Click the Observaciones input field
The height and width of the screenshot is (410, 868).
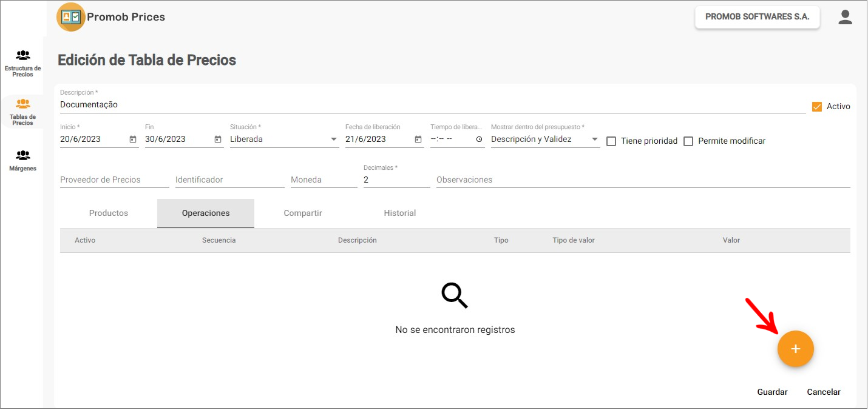642,180
